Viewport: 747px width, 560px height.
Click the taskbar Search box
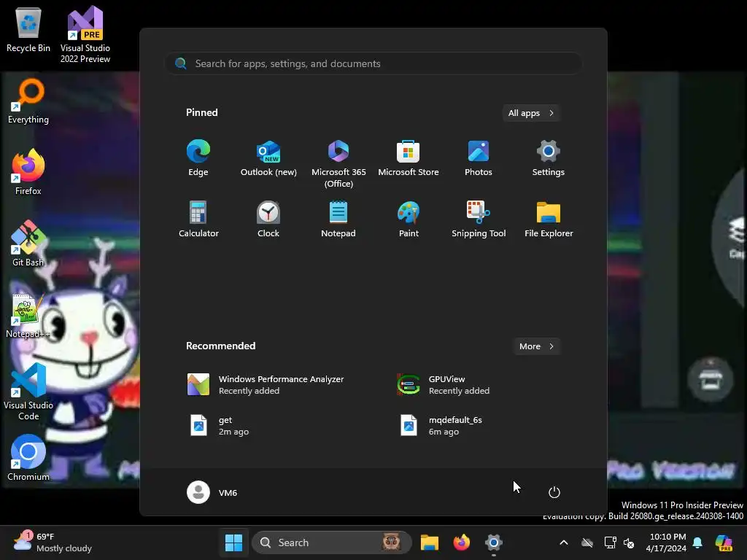click(332, 542)
